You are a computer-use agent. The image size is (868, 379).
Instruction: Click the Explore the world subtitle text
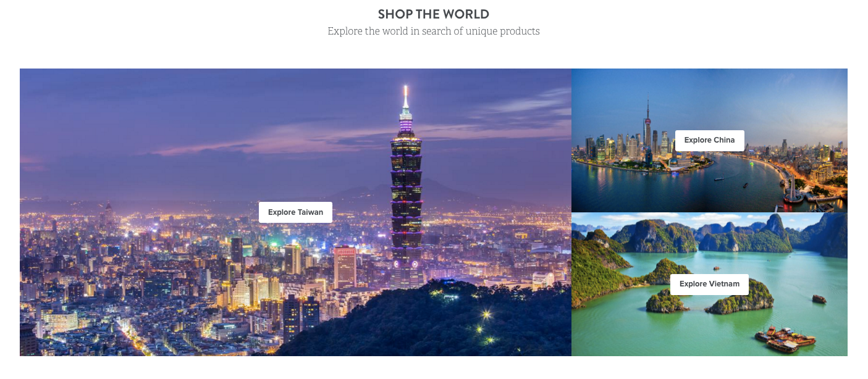click(x=434, y=31)
